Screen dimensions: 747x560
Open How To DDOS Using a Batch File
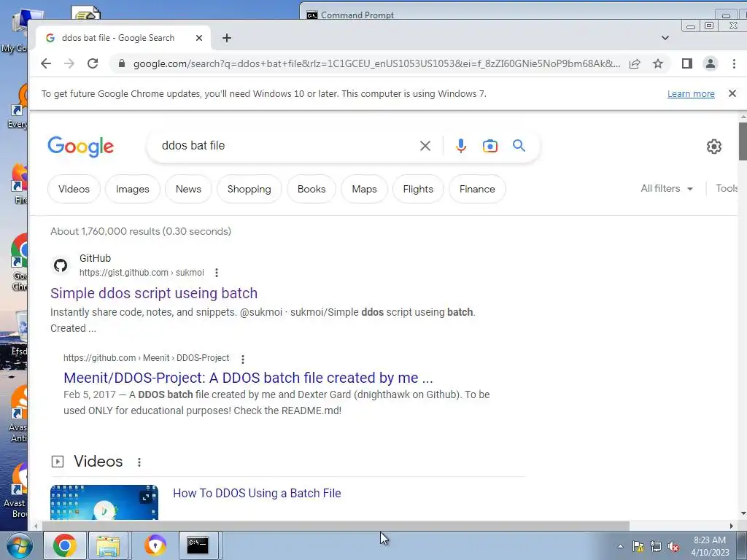(257, 494)
